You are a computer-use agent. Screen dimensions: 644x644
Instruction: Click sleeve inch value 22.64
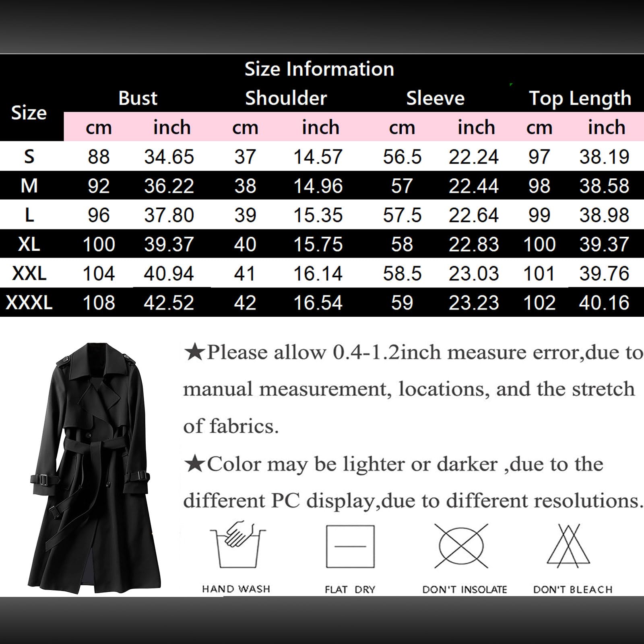click(x=474, y=215)
